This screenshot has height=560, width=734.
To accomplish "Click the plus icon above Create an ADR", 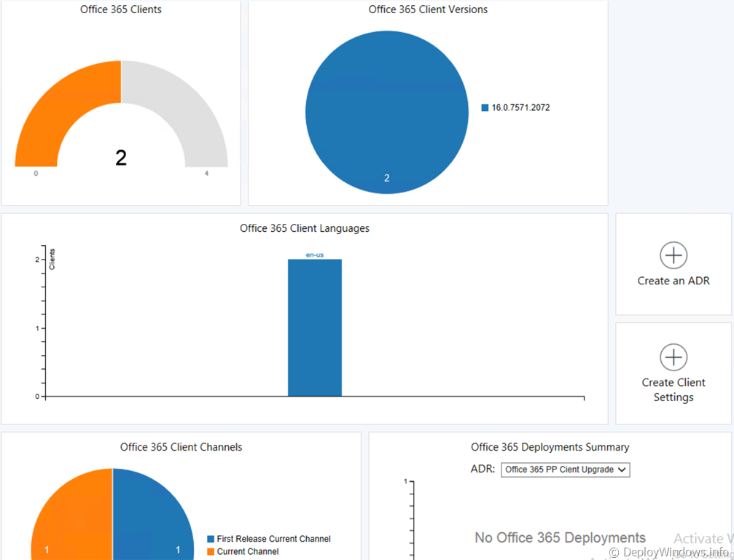I will [674, 255].
